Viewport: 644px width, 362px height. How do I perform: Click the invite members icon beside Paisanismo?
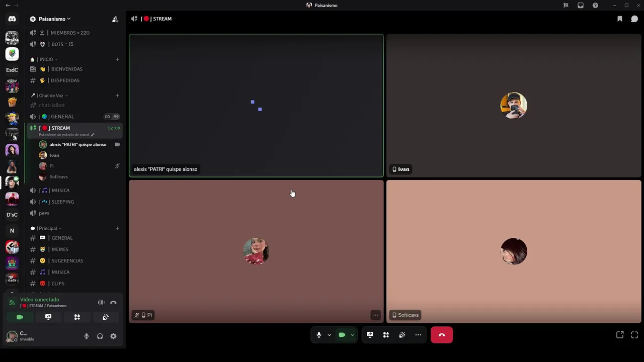[115, 19]
